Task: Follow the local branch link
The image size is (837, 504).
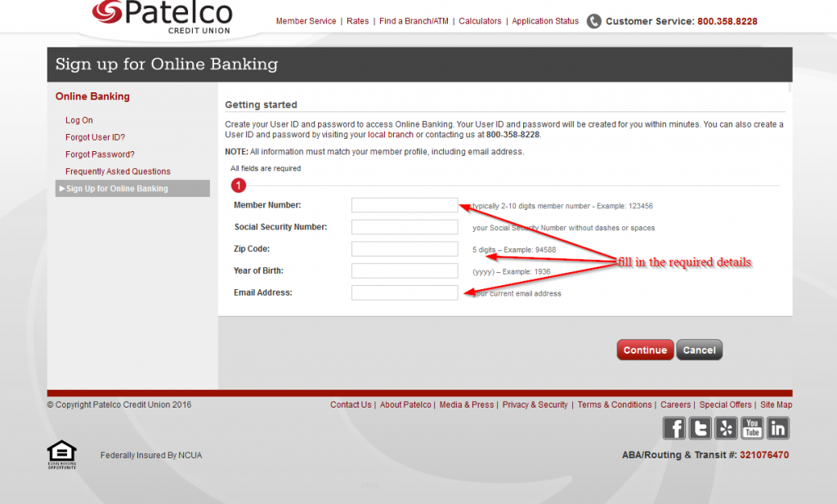Action: pyautogui.click(x=391, y=135)
